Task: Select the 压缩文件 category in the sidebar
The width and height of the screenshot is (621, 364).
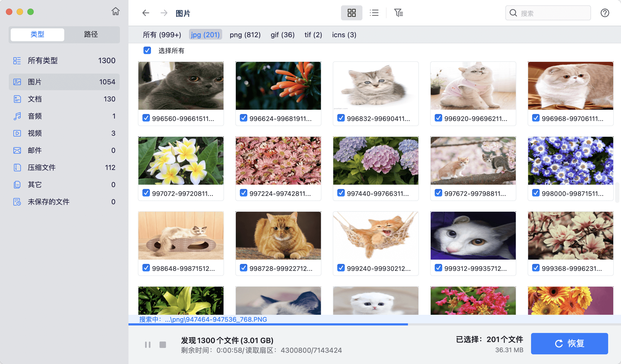Action: click(x=41, y=167)
